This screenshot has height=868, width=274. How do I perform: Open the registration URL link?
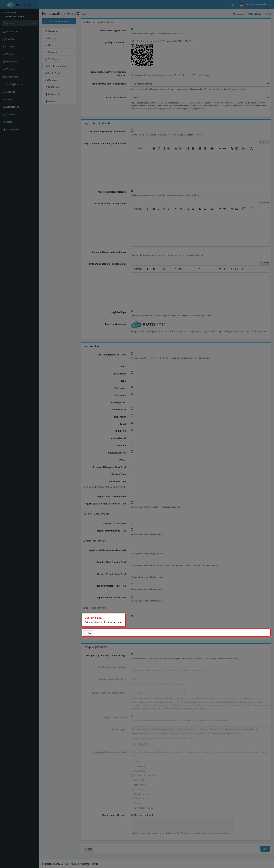click(161, 41)
